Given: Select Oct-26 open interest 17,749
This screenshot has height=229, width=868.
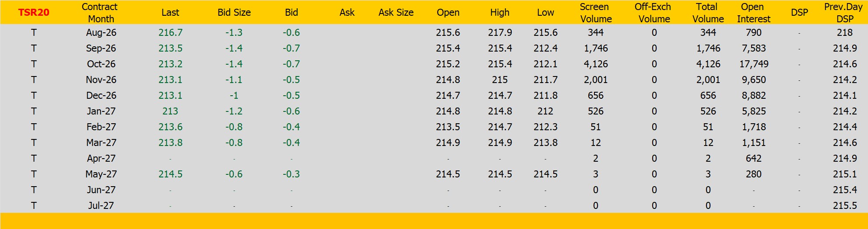Looking at the screenshot, I should pyautogui.click(x=754, y=64).
